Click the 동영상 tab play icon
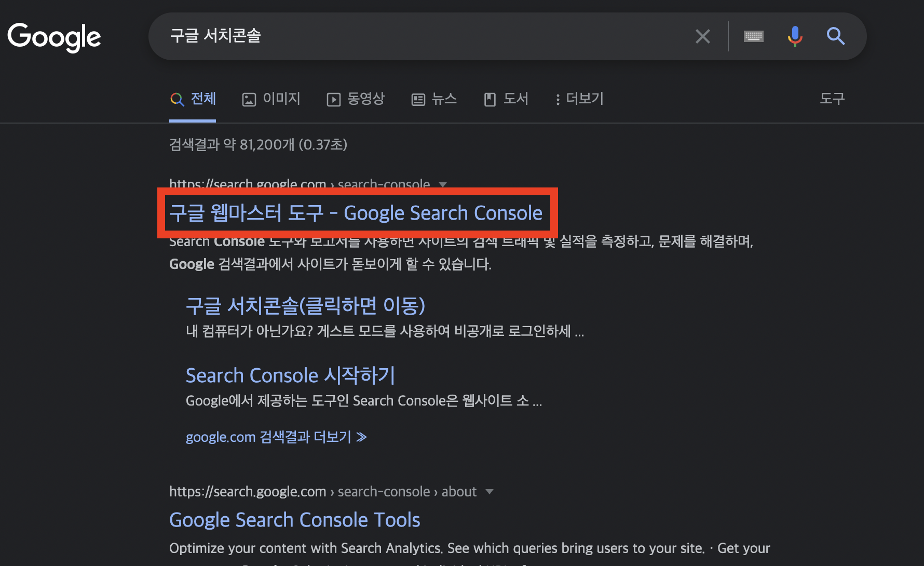This screenshot has width=924, height=566. [x=333, y=99]
